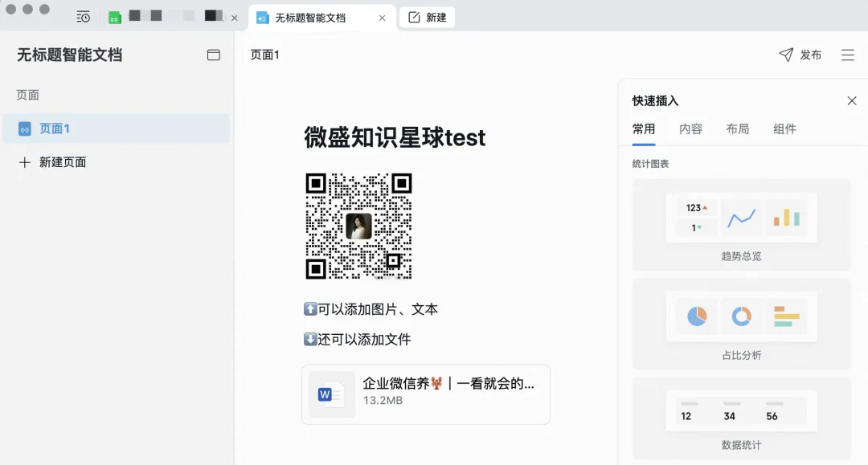
Task: Toggle the sidebar panel layout icon
Action: 214,55
